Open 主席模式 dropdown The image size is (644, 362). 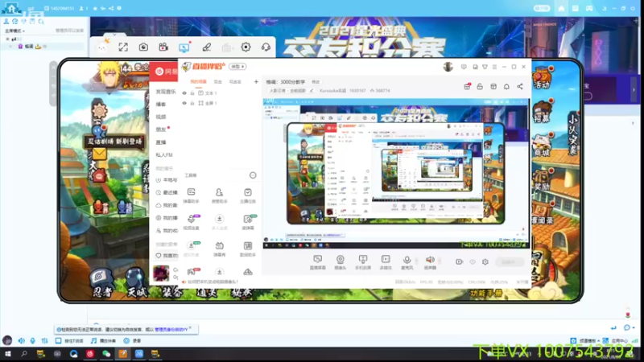pyautogui.click(x=14, y=31)
